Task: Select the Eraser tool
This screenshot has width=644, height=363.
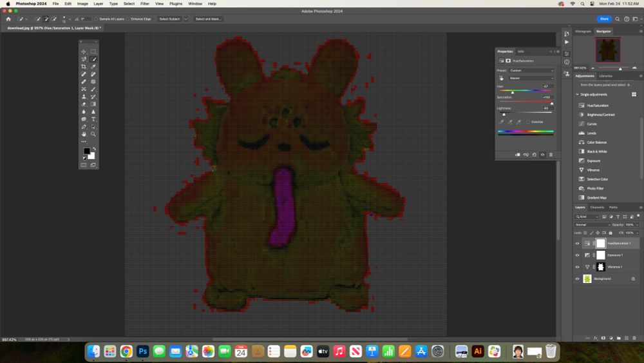Action: (84, 104)
